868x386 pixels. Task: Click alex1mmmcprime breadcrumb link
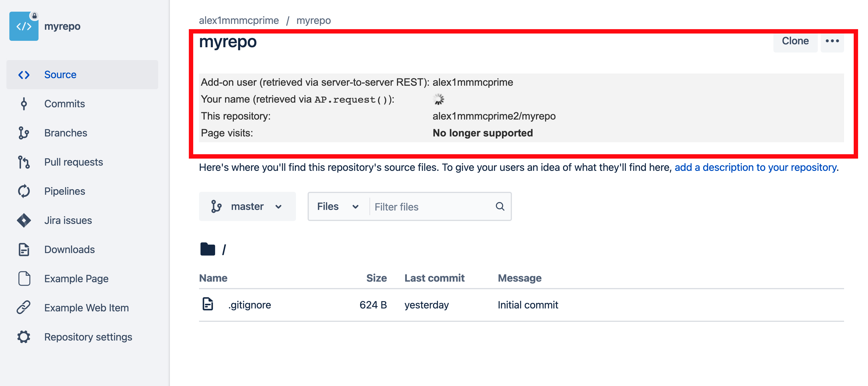239,20
